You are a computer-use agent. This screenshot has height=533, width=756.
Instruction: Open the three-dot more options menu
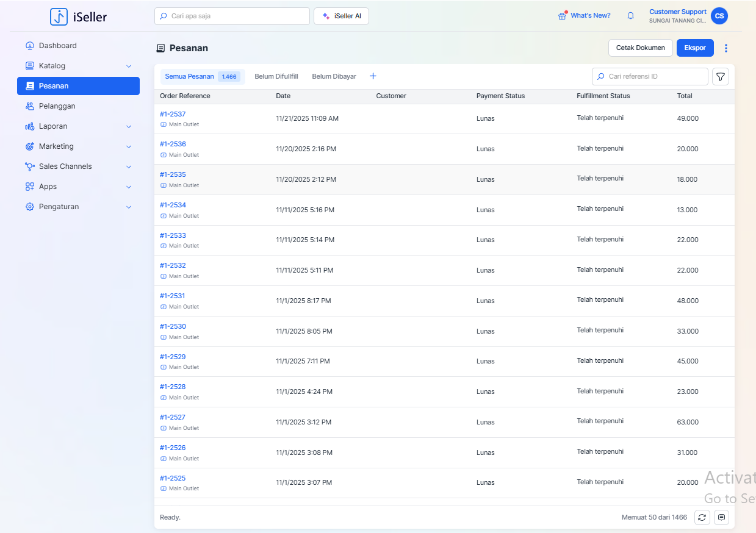tap(725, 48)
